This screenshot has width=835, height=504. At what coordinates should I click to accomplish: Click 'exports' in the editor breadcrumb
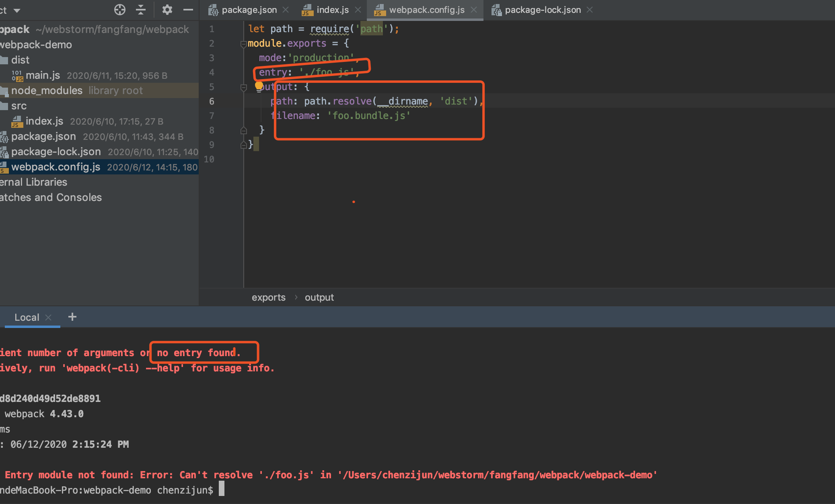pyautogui.click(x=269, y=297)
